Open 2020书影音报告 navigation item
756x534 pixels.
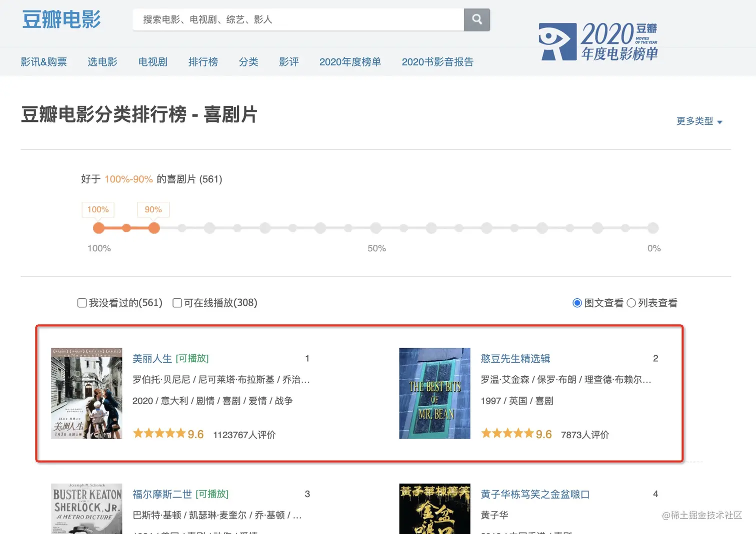point(437,62)
